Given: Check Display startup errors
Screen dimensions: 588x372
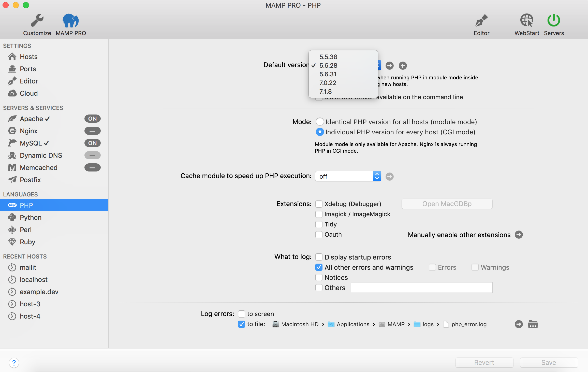Looking at the screenshot, I should click(x=319, y=257).
